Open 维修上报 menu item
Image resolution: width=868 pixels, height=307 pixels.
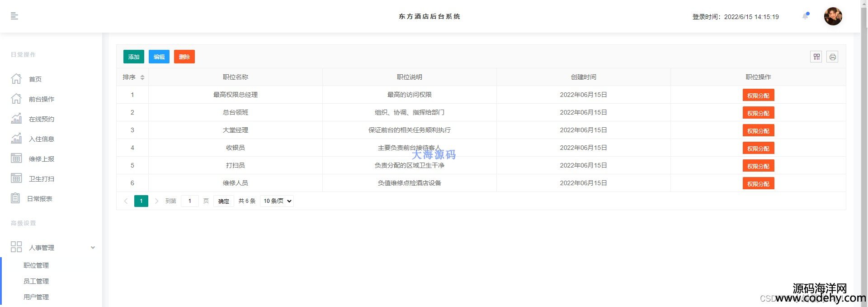point(42,159)
